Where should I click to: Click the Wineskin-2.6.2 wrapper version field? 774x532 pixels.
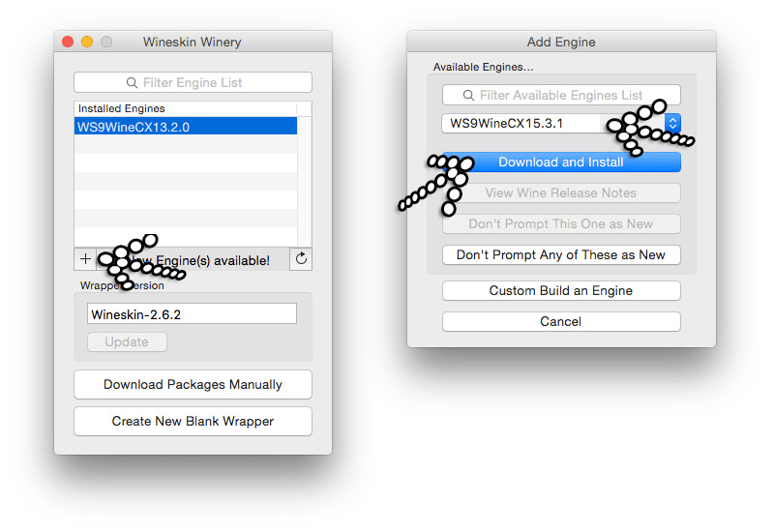[192, 313]
